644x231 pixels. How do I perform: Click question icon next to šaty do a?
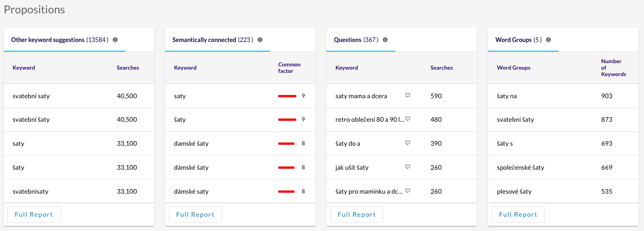click(408, 142)
